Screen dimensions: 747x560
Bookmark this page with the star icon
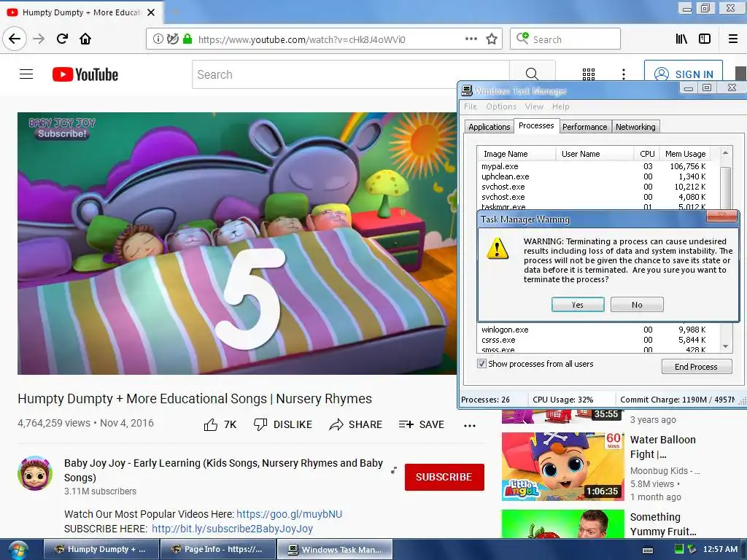point(492,39)
